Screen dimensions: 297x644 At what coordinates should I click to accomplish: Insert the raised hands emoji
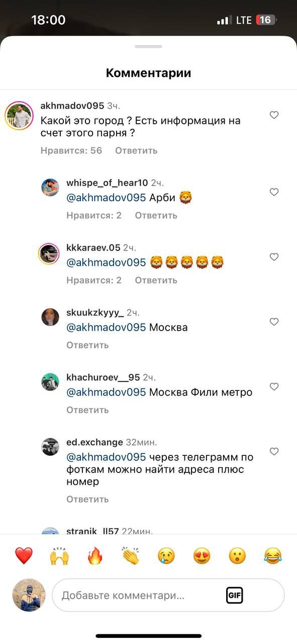click(x=59, y=556)
